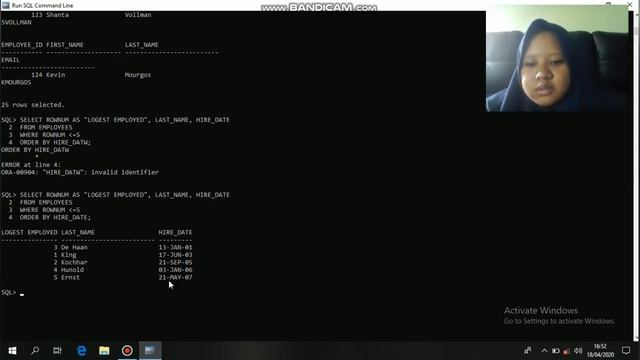
Task: Open People icon in system tray
Action: tap(528, 351)
